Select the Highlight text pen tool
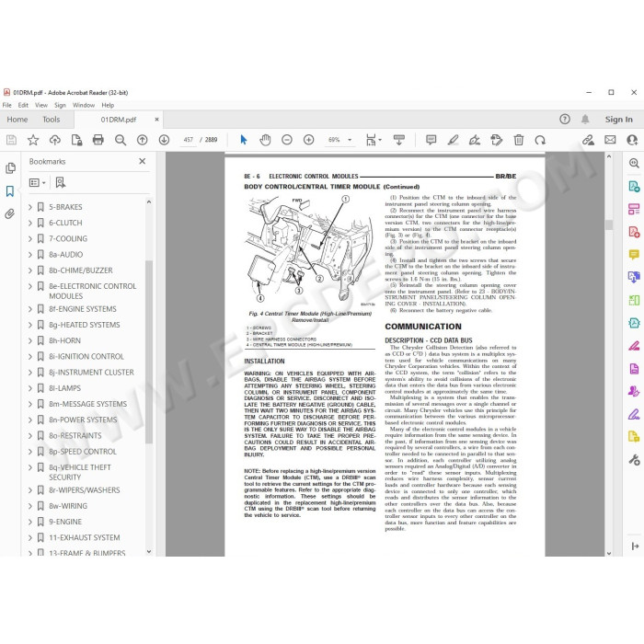The height and width of the screenshot is (644, 644). (x=453, y=140)
